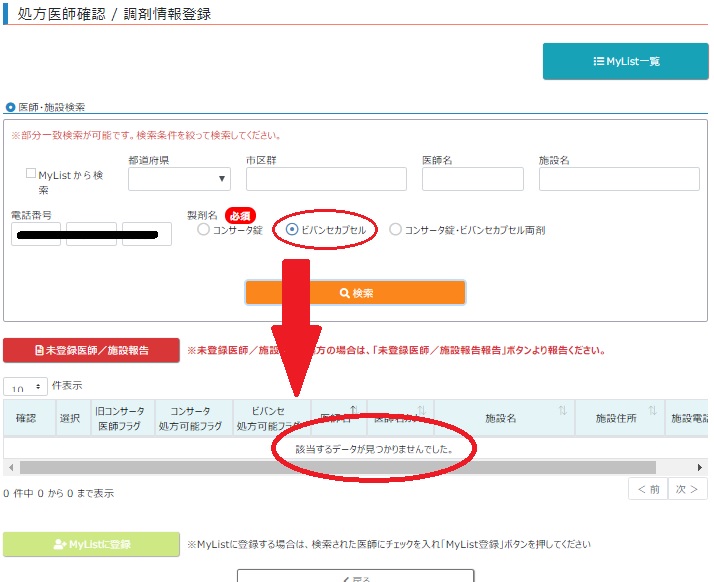Select the ビバンセカプセル radio option
Viewport: 714px width, 582px height.
pyautogui.click(x=292, y=230)
